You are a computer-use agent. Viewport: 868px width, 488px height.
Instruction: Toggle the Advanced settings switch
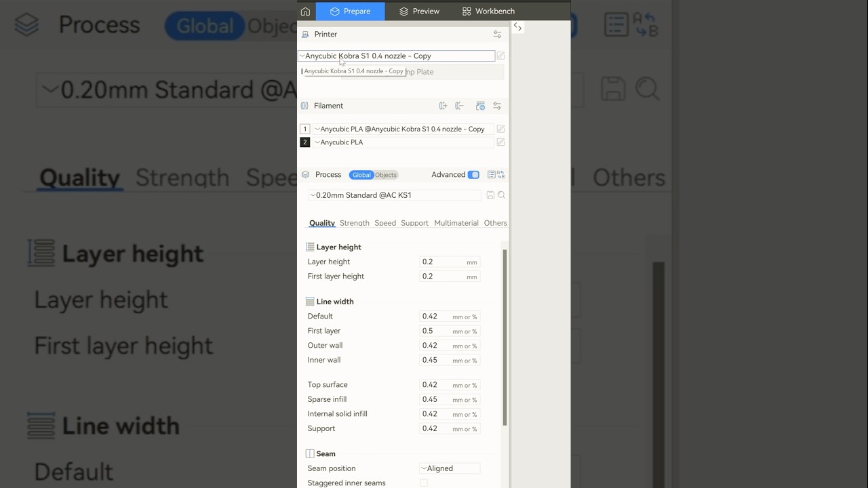[x=473, y=175]
